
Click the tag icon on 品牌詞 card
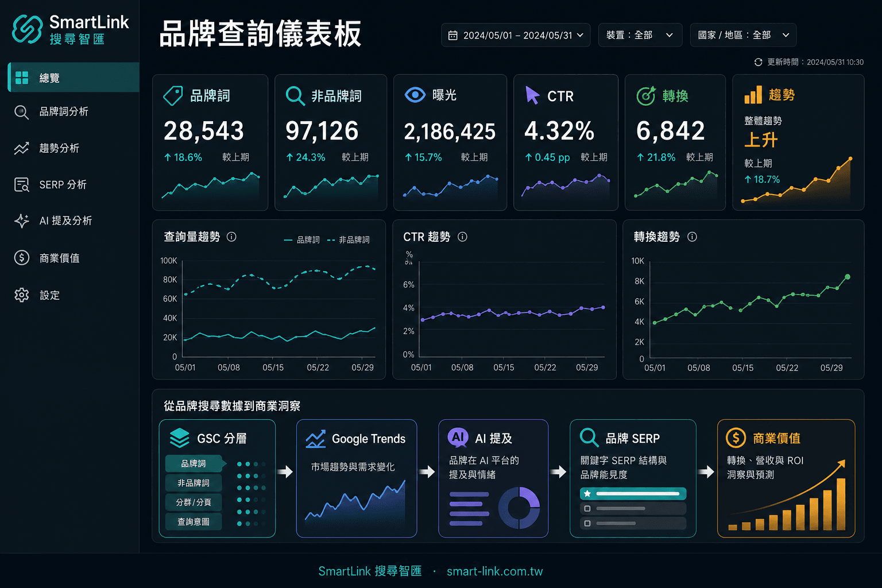[173, 95]
